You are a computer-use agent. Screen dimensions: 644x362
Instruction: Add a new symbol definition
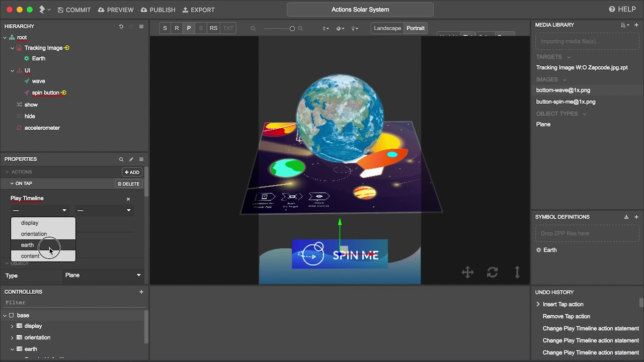click(x=636, y=217)
